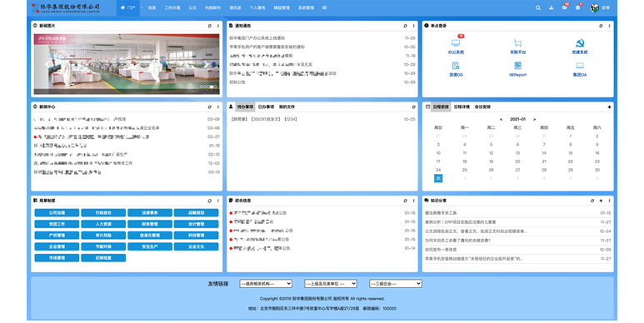Image resolution: width=644 pixels, height=323 pixels.
Task: Switch to the 已办事项 tab
Action: click(x=266, y=107)
